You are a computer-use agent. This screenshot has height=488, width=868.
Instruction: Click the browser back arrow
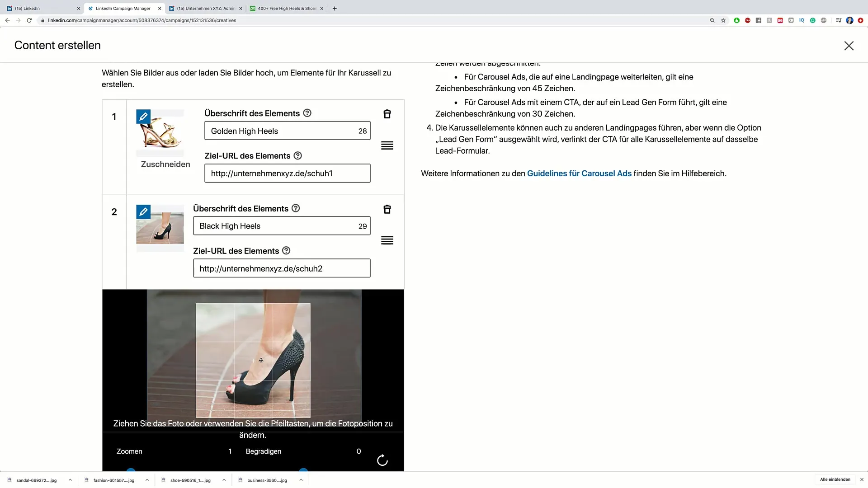7,20
